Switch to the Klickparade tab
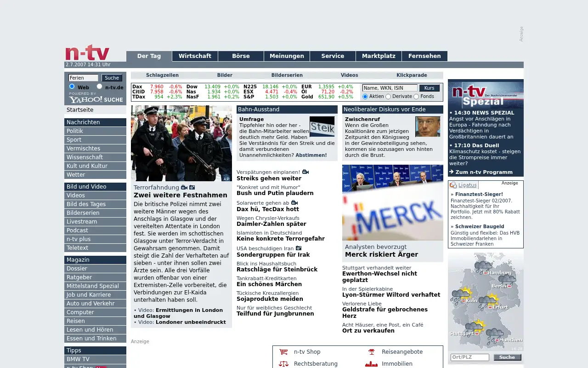 click(x=412, y=75)
